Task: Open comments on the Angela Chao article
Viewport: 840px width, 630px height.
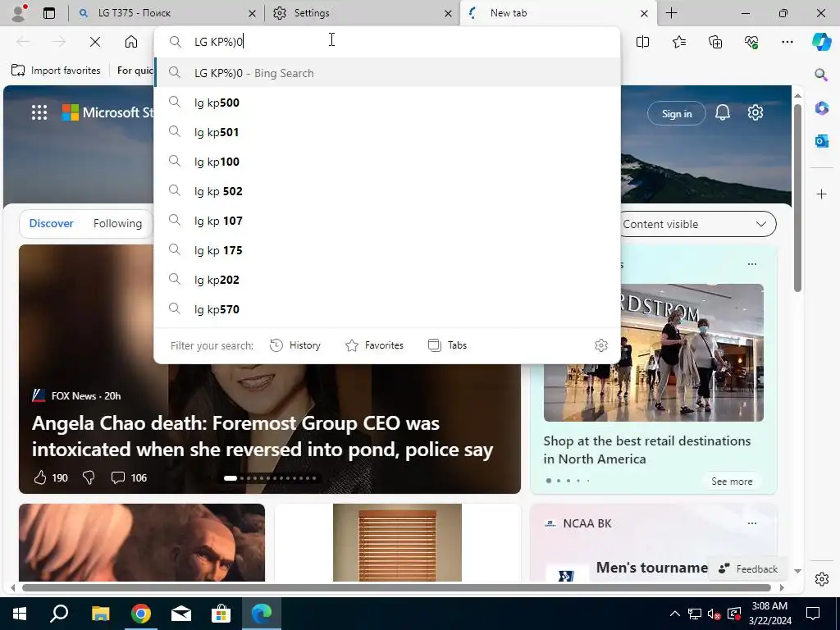Action: point(129,477)
